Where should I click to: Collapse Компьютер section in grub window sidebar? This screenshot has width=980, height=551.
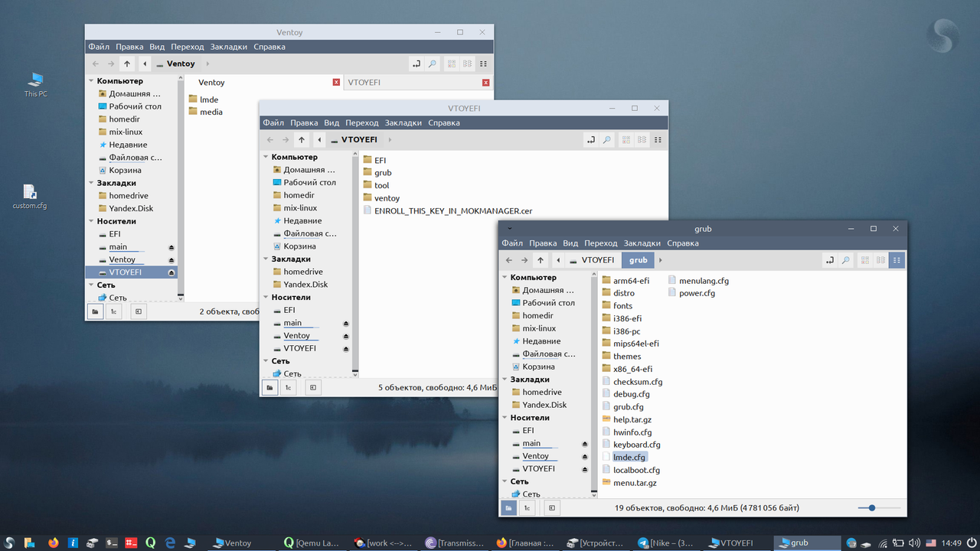click(x=505, y=278)
